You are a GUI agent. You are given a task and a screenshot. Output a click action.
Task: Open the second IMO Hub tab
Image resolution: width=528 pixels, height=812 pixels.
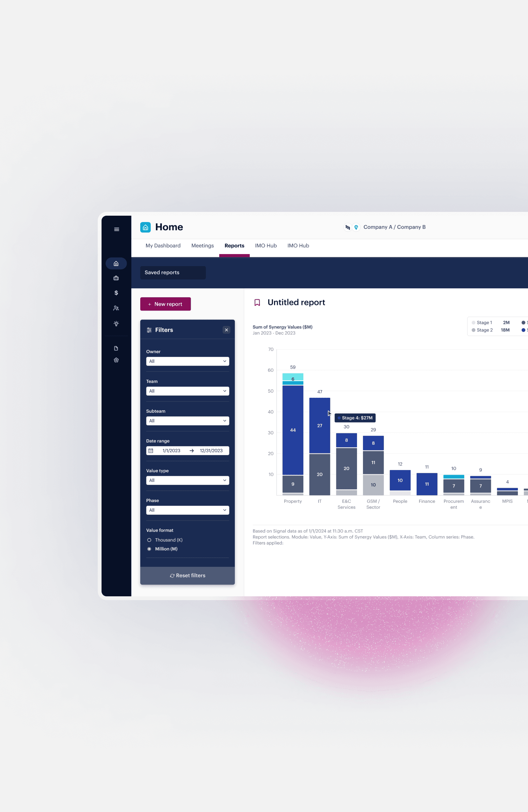[x=298, y=246]
